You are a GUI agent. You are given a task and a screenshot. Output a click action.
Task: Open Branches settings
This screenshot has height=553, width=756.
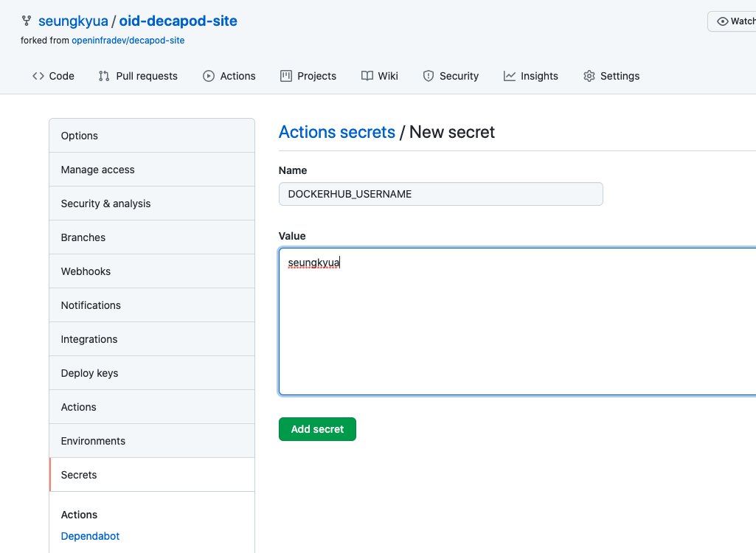point(152,237)
